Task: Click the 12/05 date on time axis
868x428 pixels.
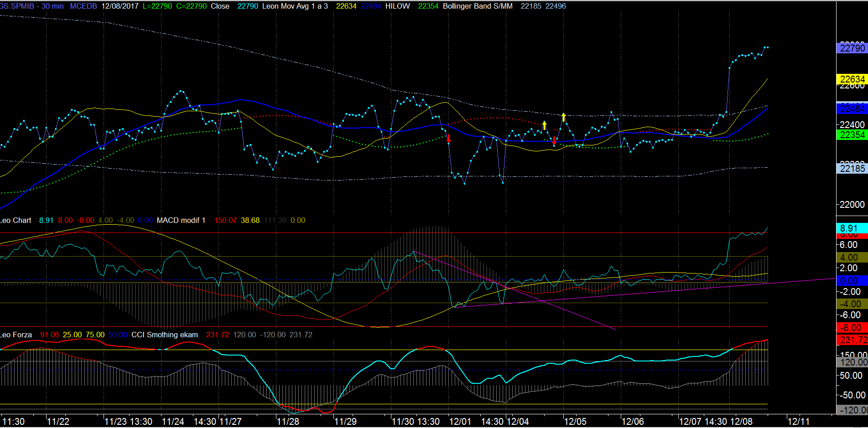Action: click(x=575, y=422)
